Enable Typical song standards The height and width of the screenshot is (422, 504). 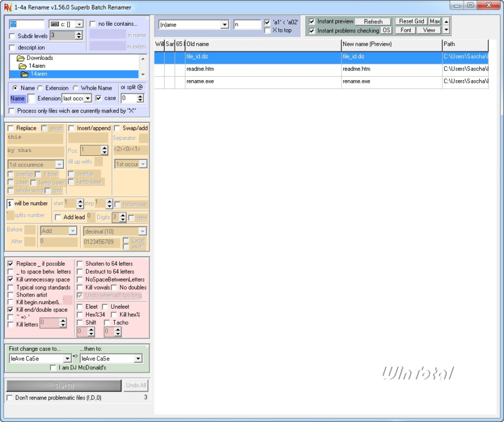click(x=11, y=287)
